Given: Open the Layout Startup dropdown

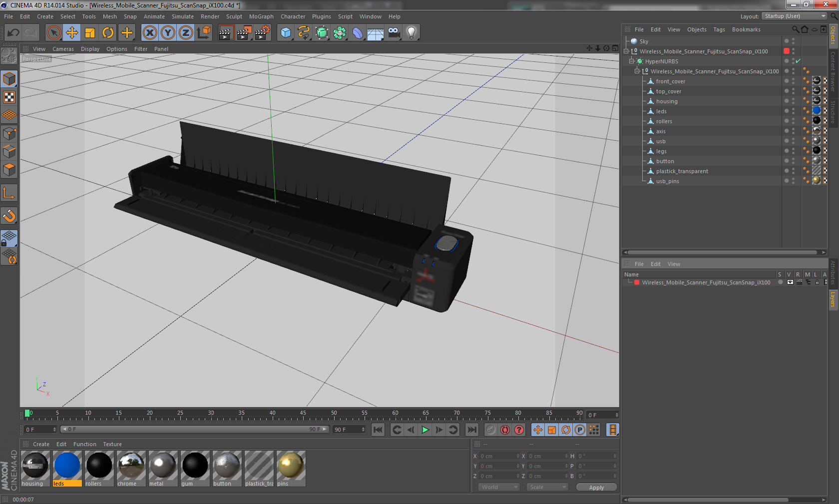Looking at the screenshot, I should (x=795, y=16).
